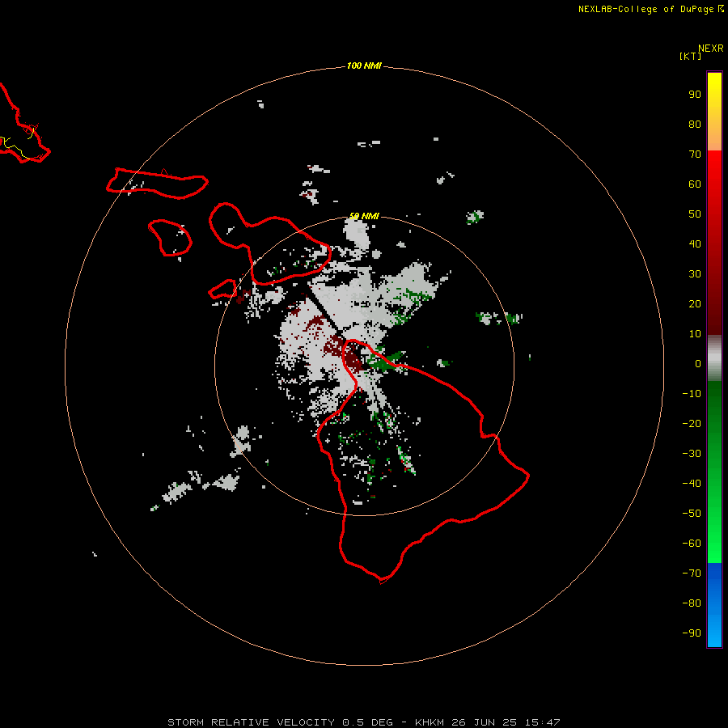Image resolution: width=728 pixels, height=728 pixels.
Task: Click the 40 value on velocity scale
Action: click(695, 244)
